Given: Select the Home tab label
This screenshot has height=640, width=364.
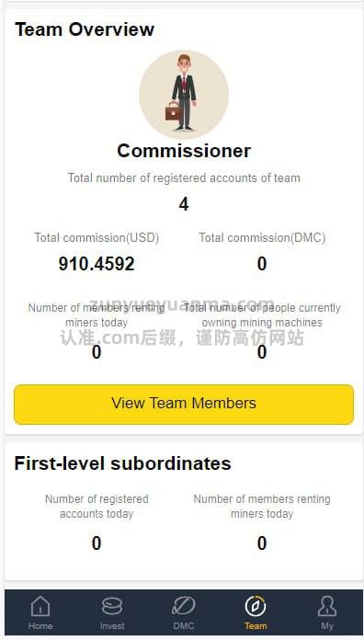Looking at the screenshot, I should click(x=40, y=625).
